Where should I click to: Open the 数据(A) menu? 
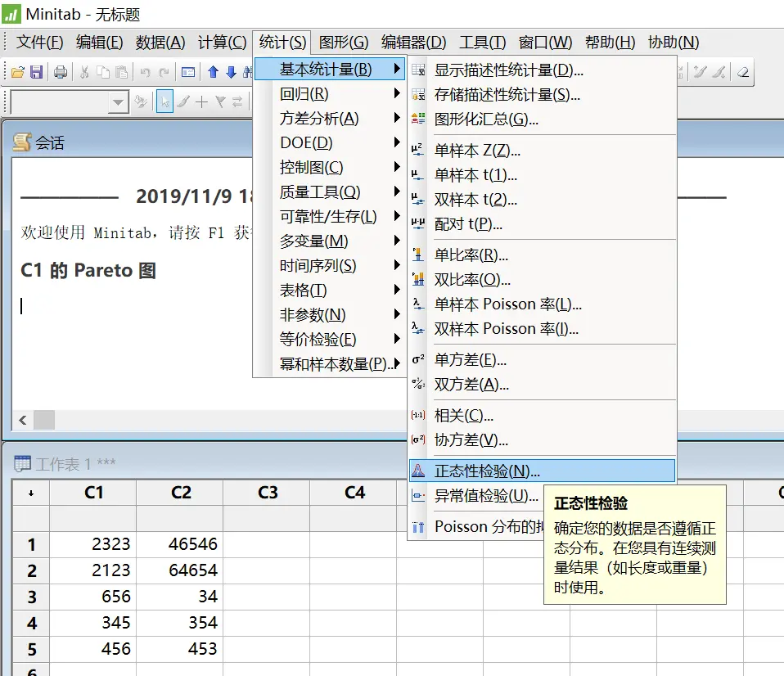pyautogui.click(x=160, y=42)
